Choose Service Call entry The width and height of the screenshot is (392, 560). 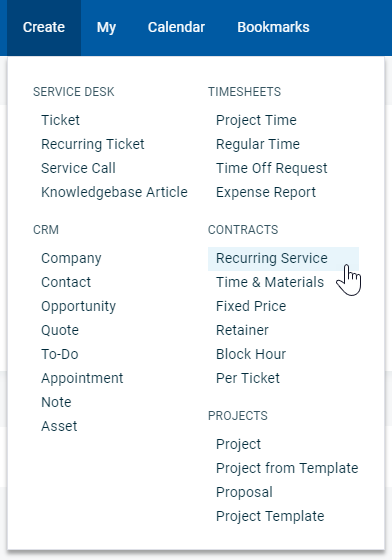pyautogui.click(x=78, y=168)
